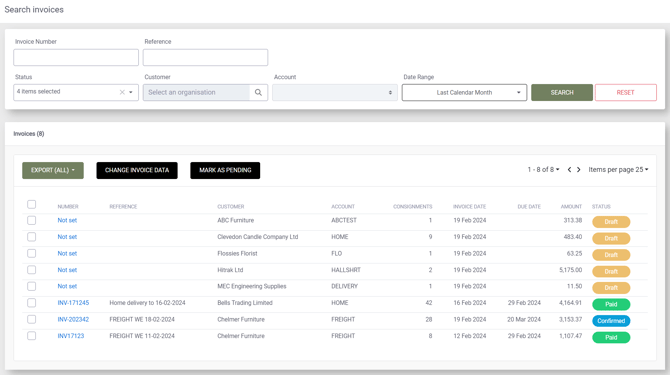Open invoice INV-171245
670x375 pixels.
pyautogui.click(x=73, y=303)
